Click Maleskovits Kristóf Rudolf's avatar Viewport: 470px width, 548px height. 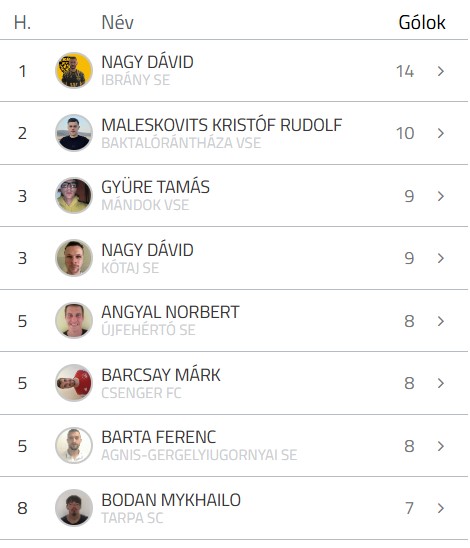click(x=74, y=133)
